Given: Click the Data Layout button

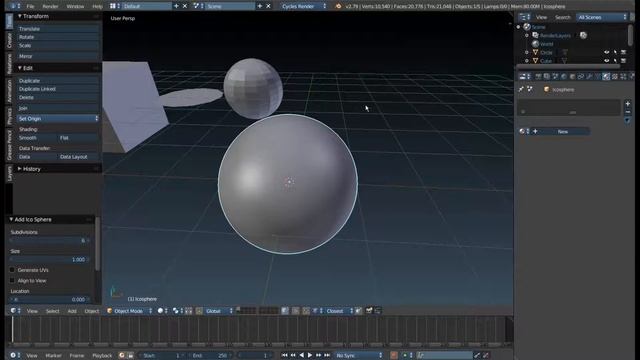Looking at the screenshot, I should (78, 157).
